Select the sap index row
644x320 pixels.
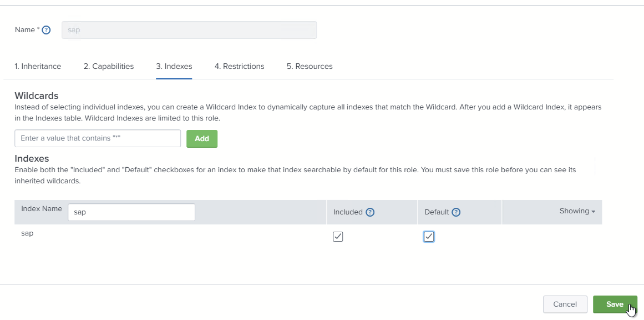pyautogui.click(x=27, y=233)
